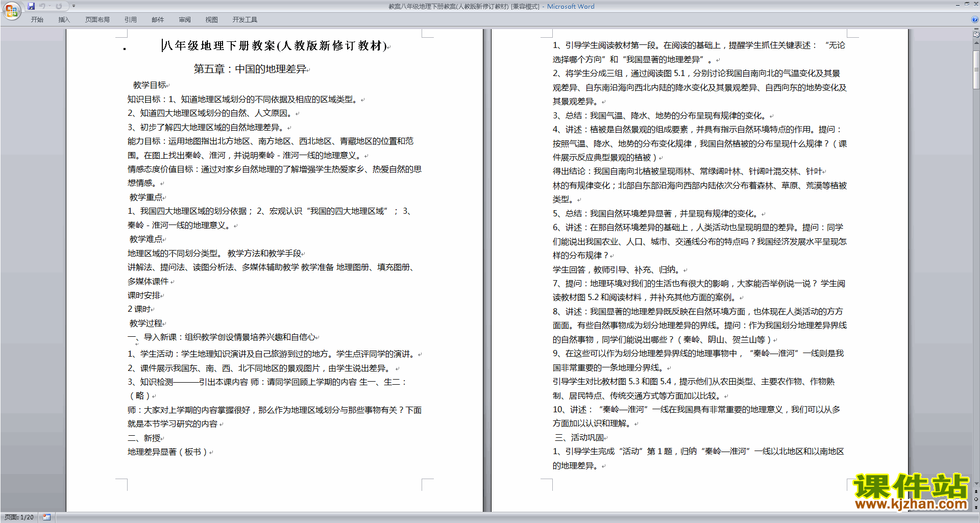This screenshot has height=523, width=980.
Task: Click the line starting 3、总结：我国气温、降水
Action: (x=660, y=116)
